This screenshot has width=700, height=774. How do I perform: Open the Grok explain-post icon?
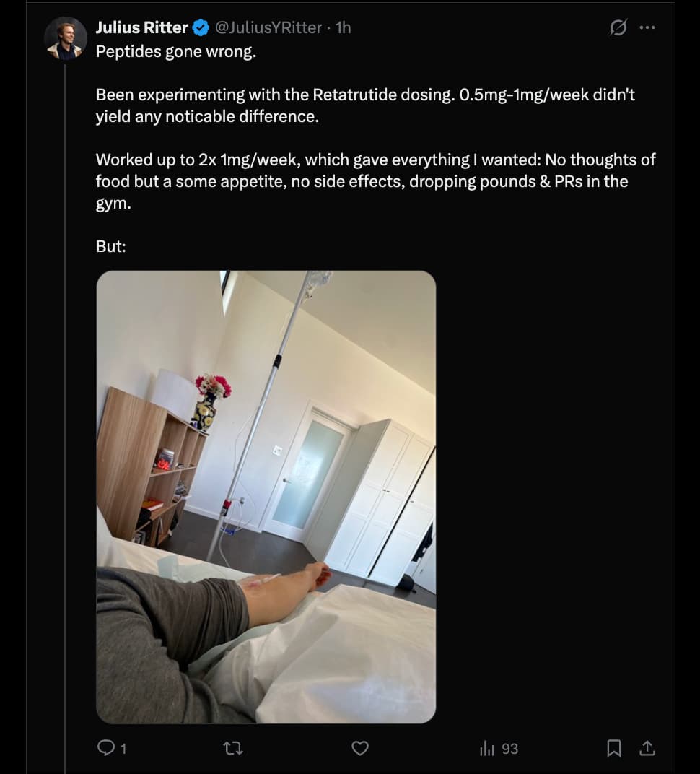click(618, 27)
